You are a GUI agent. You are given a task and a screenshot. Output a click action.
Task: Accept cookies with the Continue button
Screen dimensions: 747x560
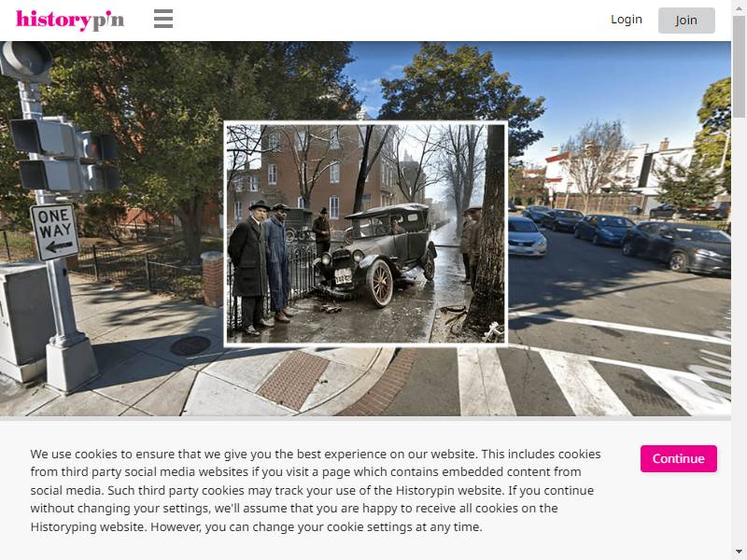tap(679, 458)
